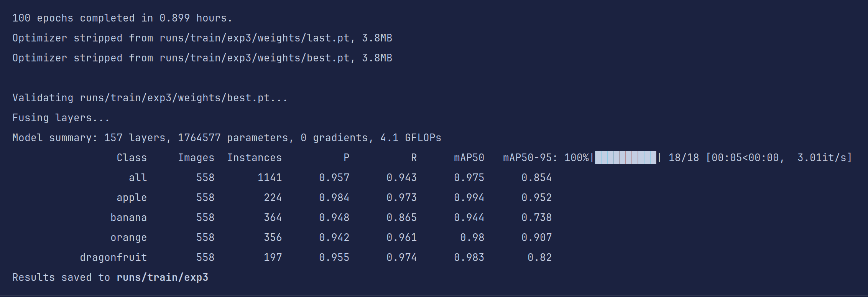Click the 'all' class row label

[x=138, y=178]
